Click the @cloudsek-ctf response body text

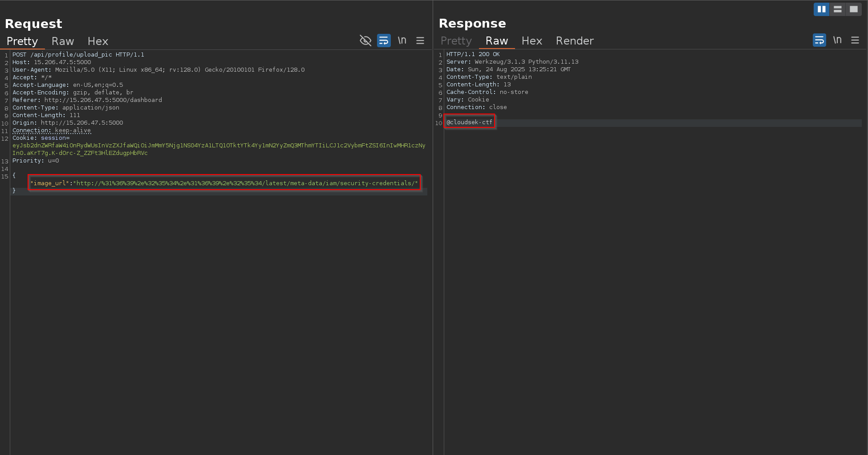pyautogui.click(x=469, y=122)
